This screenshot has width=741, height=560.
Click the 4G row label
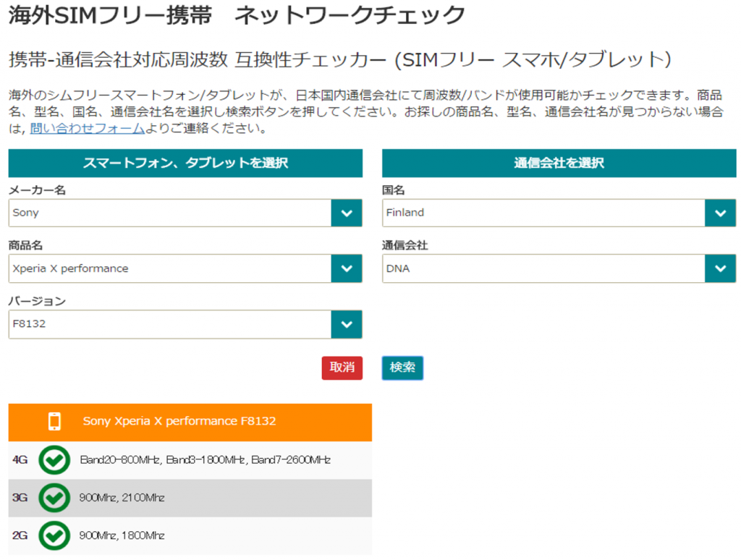(x=20, y=460)
